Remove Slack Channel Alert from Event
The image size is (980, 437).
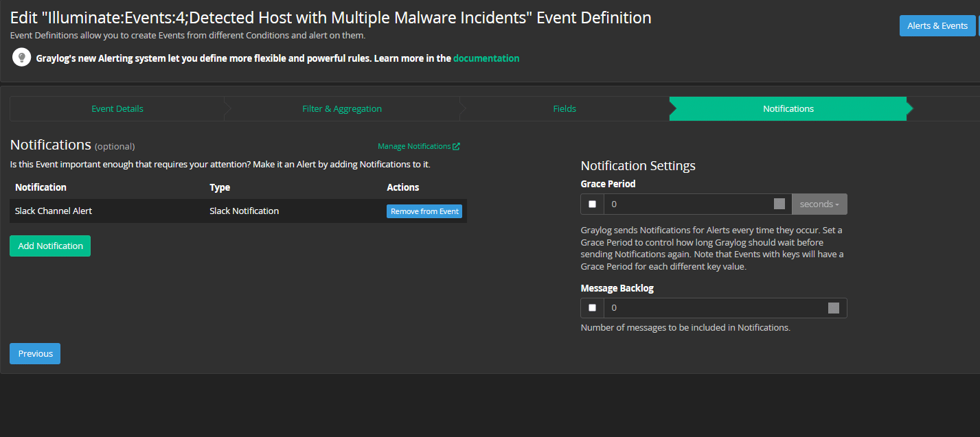click(x=424, y=211)
